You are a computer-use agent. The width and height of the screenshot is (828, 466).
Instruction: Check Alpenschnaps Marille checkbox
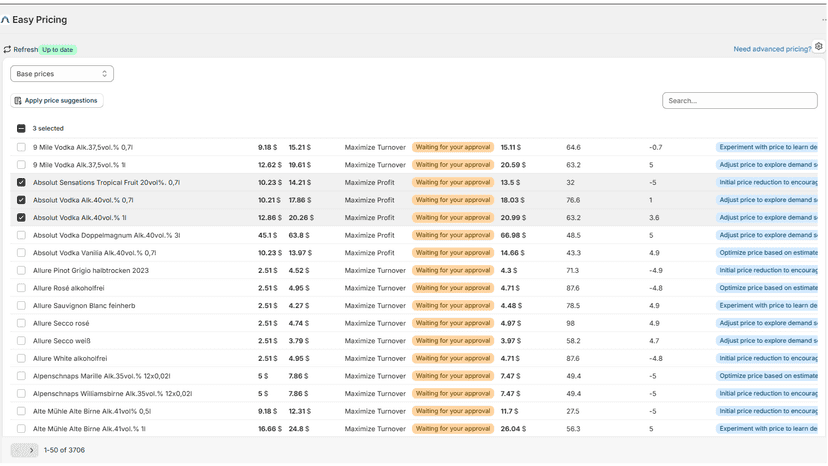tap(21, 376)
